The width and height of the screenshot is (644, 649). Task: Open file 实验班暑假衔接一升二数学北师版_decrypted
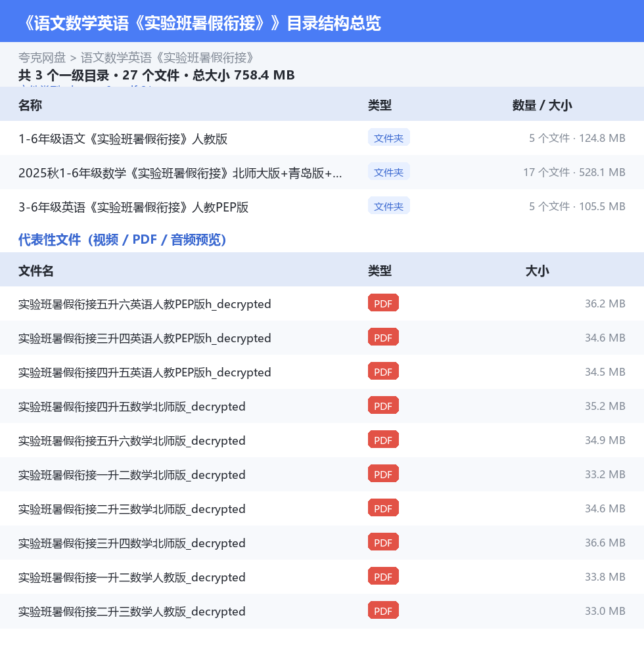point(131,475)
